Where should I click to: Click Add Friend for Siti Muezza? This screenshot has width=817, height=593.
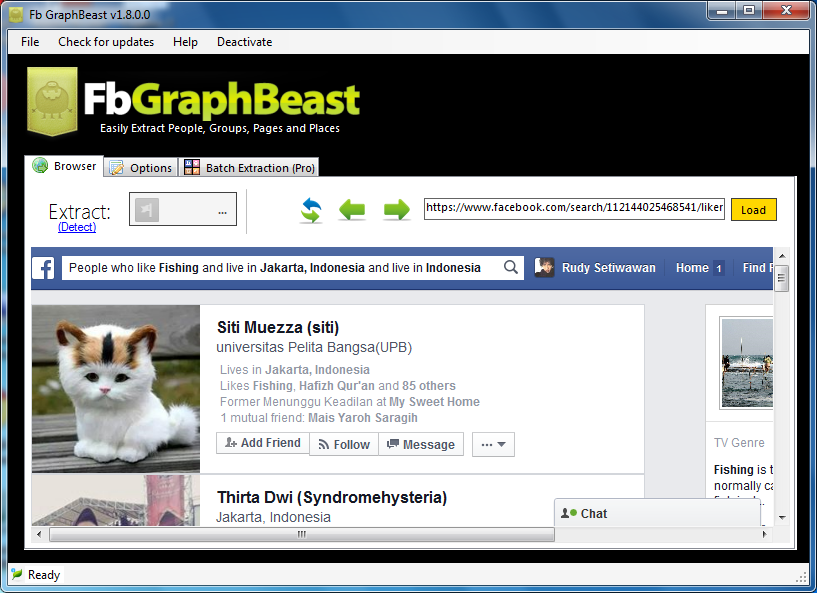pyautogui.click(x=263, y=443)
